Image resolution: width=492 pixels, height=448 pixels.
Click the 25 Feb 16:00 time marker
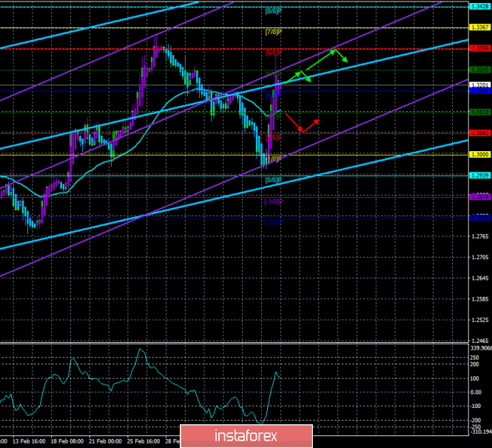pyautogui.click(x=144, y=441)
